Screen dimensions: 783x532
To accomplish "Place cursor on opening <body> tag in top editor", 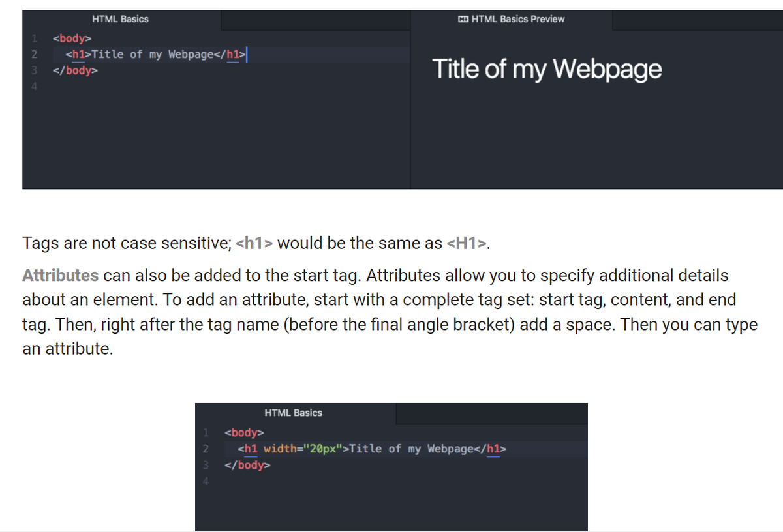I will (72, 38).
